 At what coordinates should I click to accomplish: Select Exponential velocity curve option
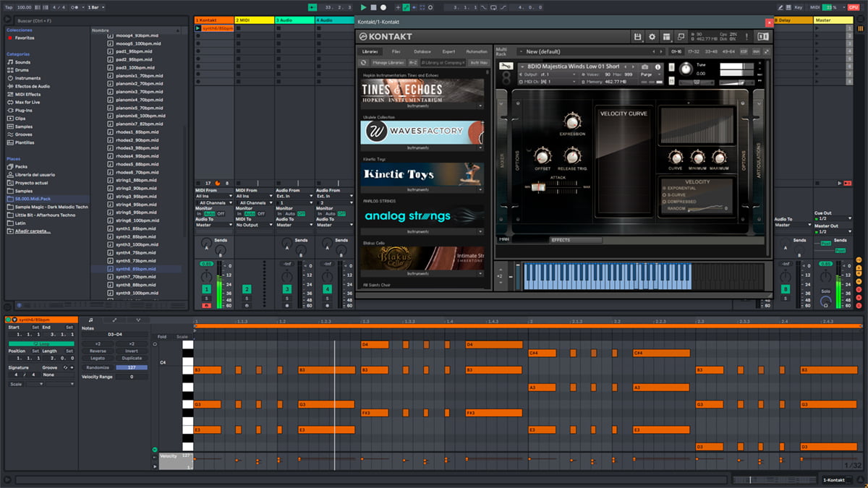click(680, 189)
